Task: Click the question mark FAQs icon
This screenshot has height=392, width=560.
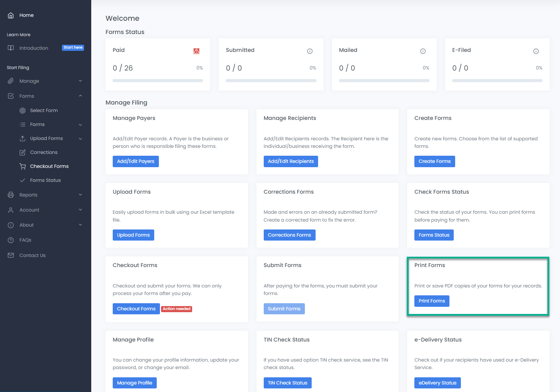Action: [11, 240]
